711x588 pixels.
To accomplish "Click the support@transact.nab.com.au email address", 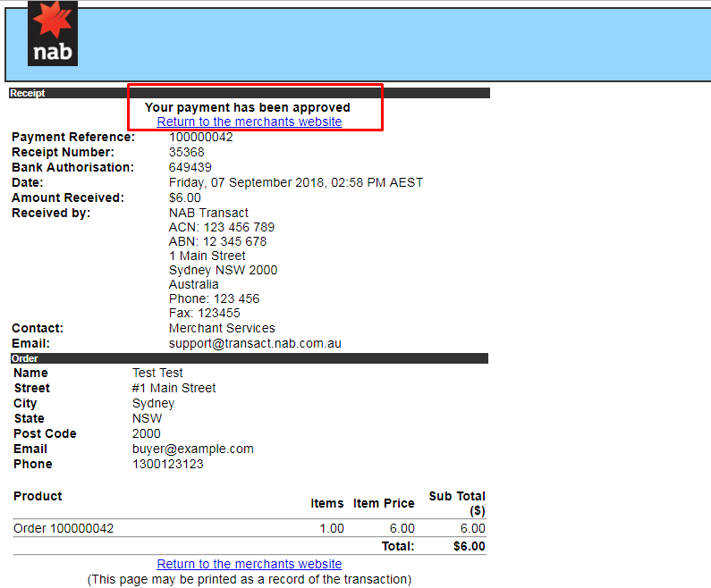I will tap(255, 343).
